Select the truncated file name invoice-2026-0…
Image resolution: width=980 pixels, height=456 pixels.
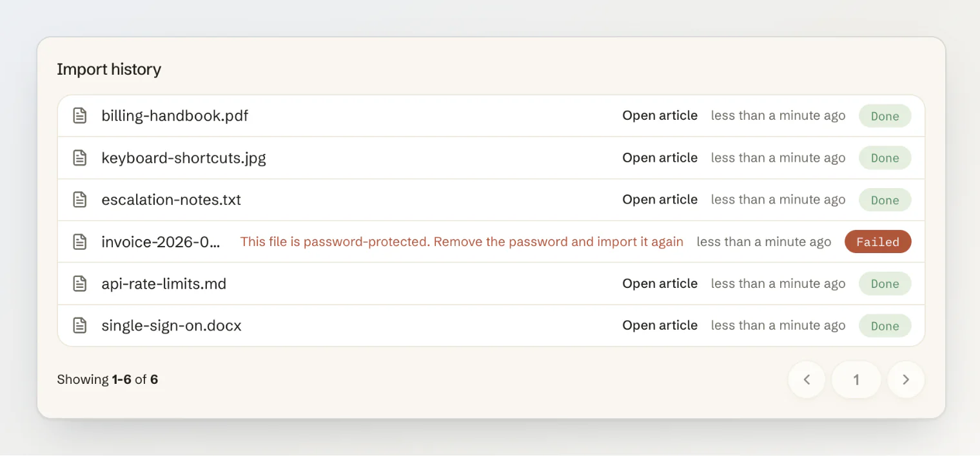(161, 242)
